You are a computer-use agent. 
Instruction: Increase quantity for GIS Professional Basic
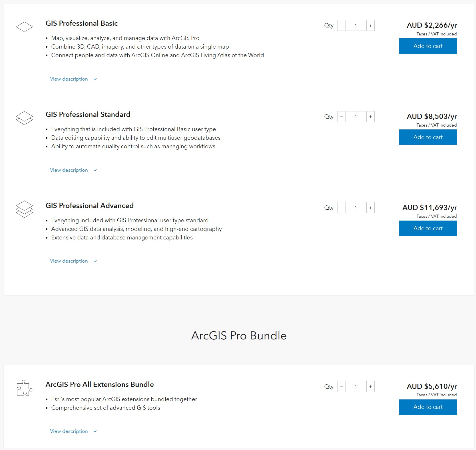370,26
